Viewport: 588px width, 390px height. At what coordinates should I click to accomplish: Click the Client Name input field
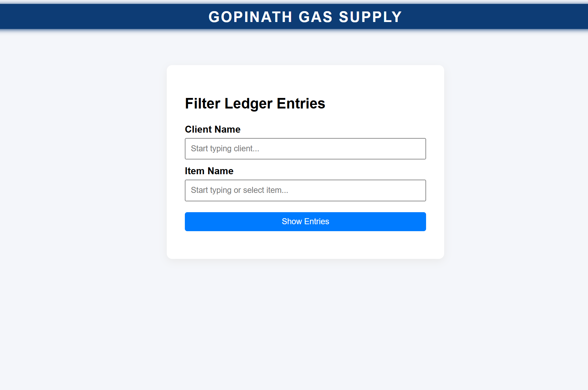[x=305, y=149]
